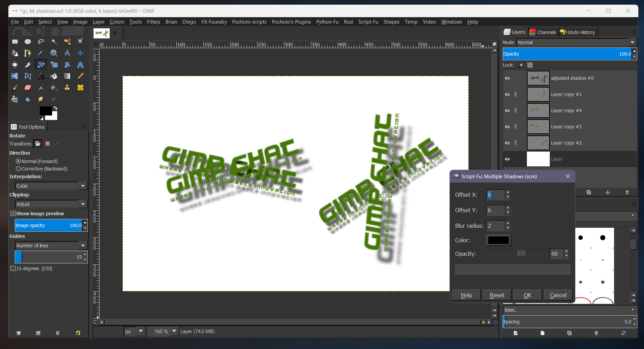Select the Bucket Fill tool
The width and height of the screenshot is (644, 349).
[x=54, y=76]
